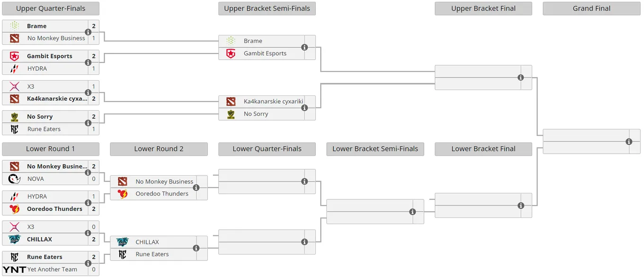Open info icon of Brame vs Gambit semi-final
The width and height of the screenshot is (644, 277).
click(304, 47)
